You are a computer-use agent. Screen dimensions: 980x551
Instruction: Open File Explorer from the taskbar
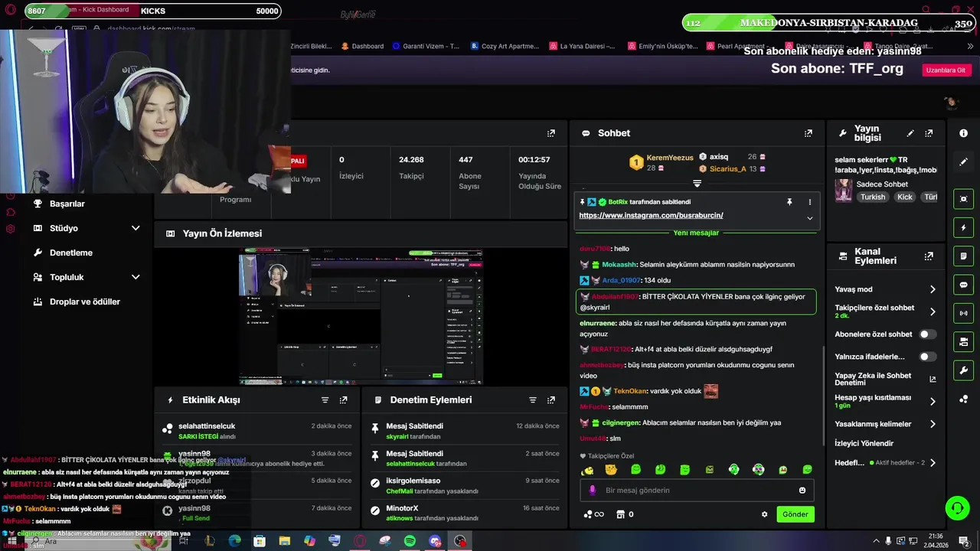pos(284,541)
